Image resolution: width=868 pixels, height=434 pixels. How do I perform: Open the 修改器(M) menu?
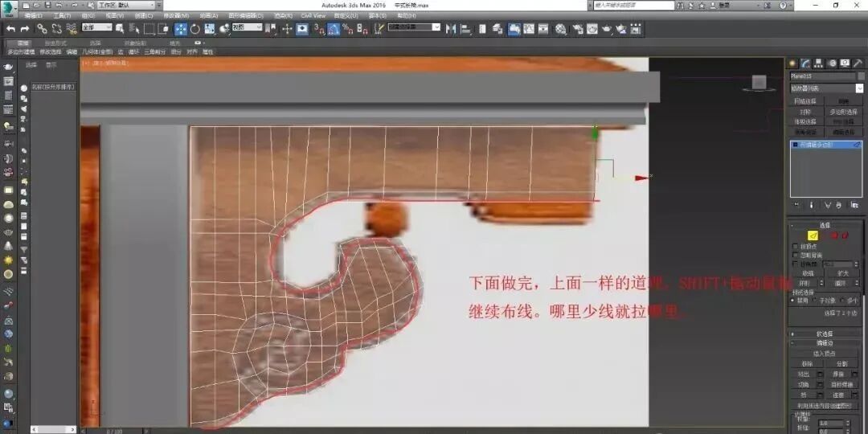click(x=176, y=16)
